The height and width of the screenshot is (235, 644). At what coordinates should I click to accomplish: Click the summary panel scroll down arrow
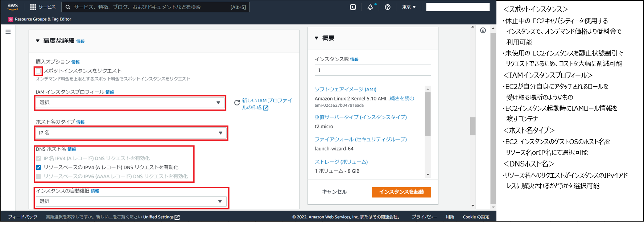(x=428, y=174)
